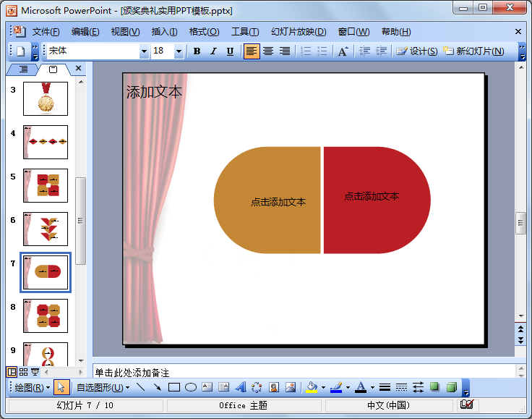This screenshot has height=419, width=532.
Task: Switch to the Slides tab in the side pane
Action: click(53, 69)
